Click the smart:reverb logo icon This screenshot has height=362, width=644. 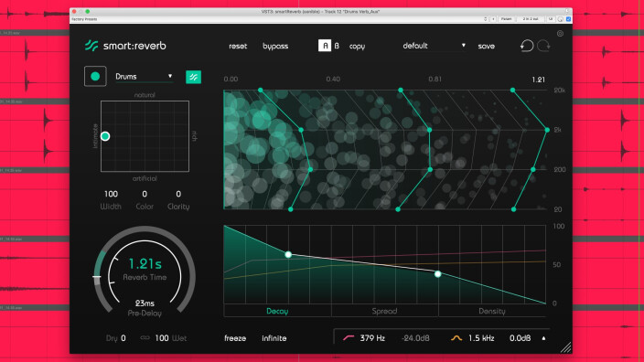(91, 46)
